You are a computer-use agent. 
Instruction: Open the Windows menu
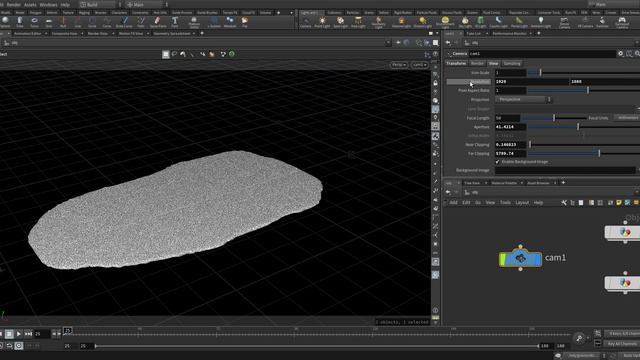(48, 4)
